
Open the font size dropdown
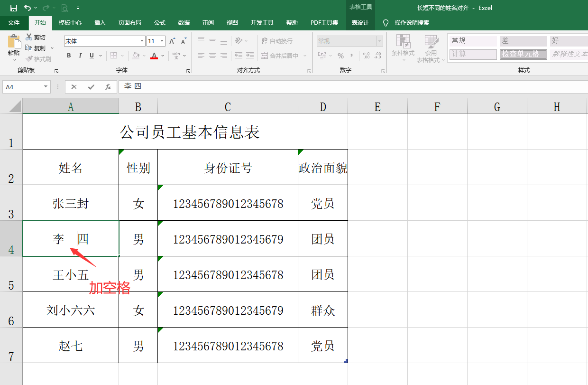[x=162, y=41]
